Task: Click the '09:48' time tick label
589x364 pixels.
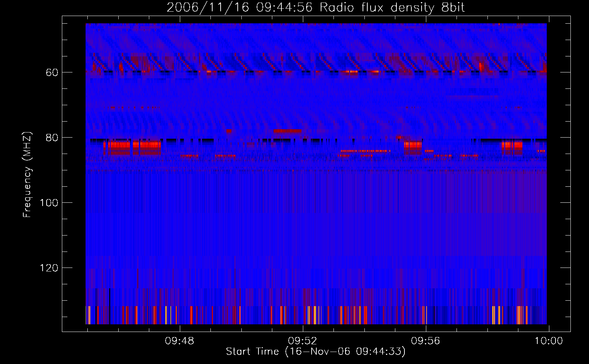Action: click(179, 341)
